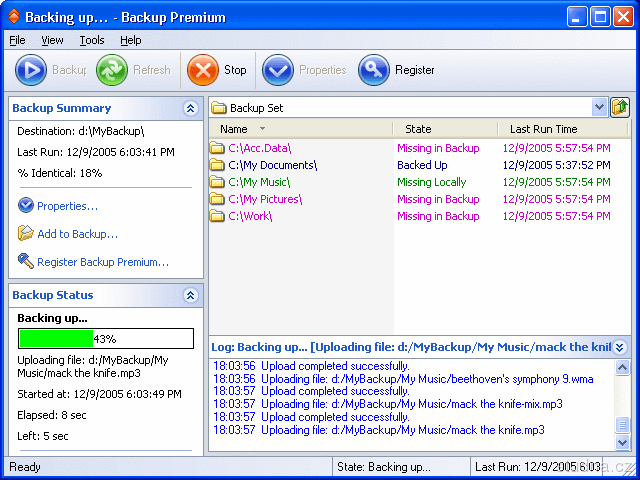Sort by the Last Run Time column header

[563, 129]
